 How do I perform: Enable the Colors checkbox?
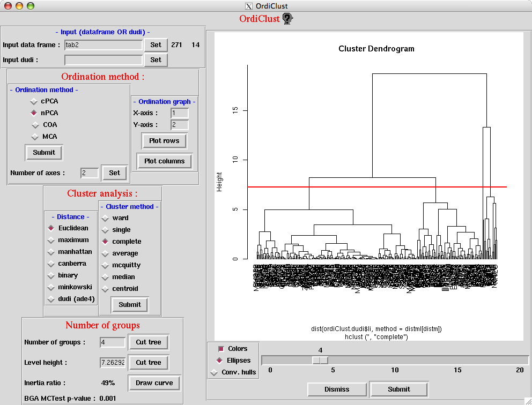tap(220, 349)
